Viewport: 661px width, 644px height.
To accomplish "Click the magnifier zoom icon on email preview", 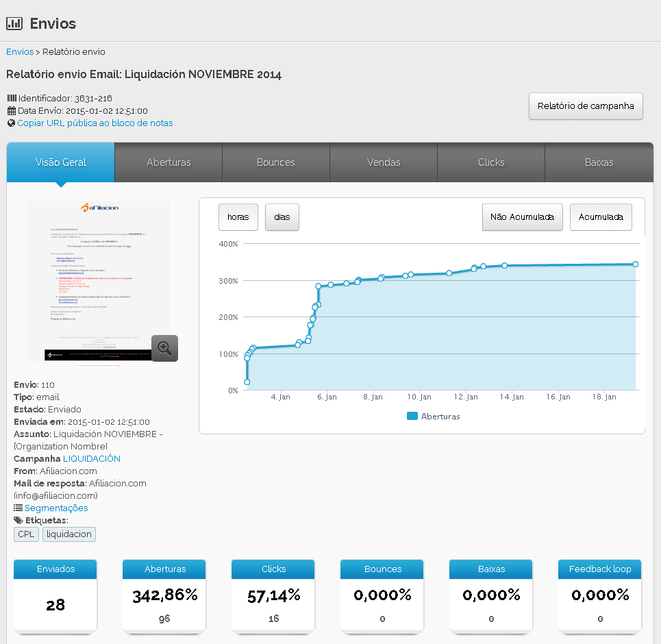I will tap(164, 348).
